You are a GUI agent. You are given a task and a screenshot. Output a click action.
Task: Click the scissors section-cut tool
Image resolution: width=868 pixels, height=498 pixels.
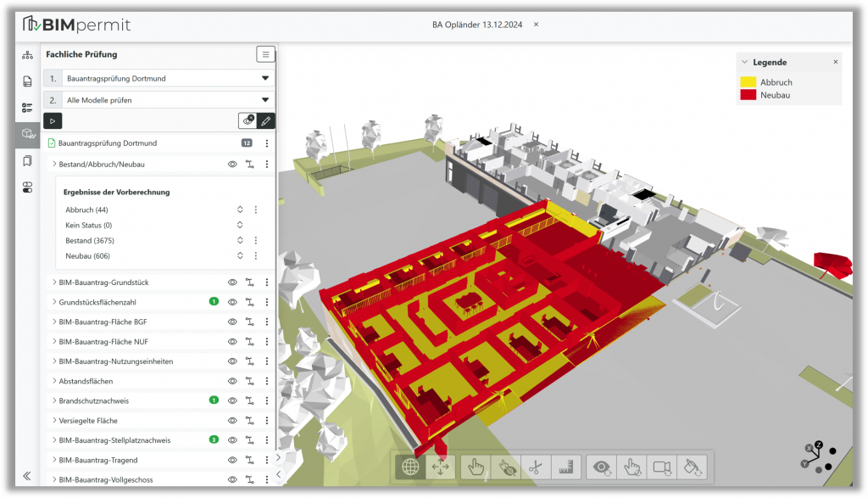[535, 467]
